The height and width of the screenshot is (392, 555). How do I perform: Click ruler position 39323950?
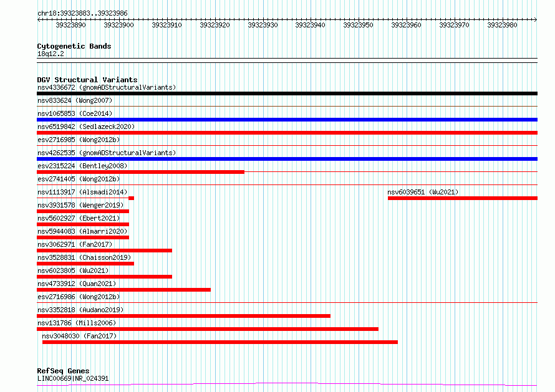pyautogui.click(x=358, y=25)
